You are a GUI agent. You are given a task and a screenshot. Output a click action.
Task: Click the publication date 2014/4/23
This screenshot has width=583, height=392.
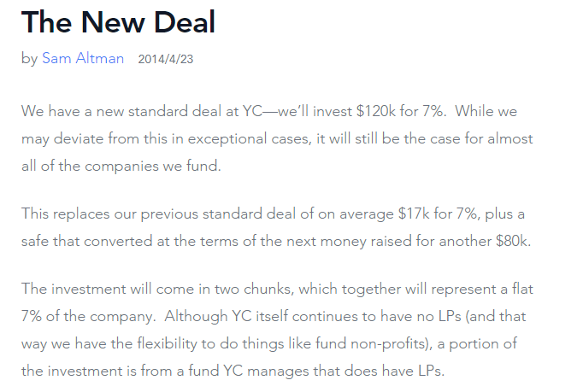pyautogui.click(x=166, y=59)
